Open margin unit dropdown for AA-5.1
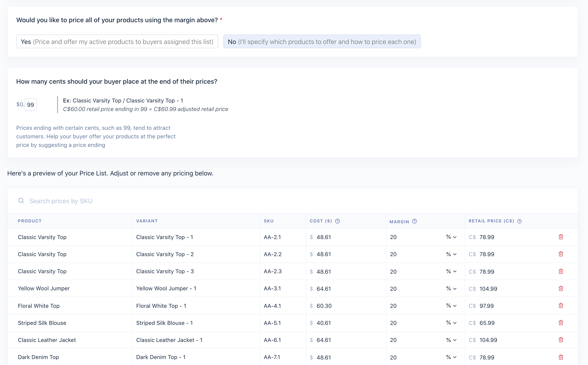This screenshot has width=588, height=365. 451,323
